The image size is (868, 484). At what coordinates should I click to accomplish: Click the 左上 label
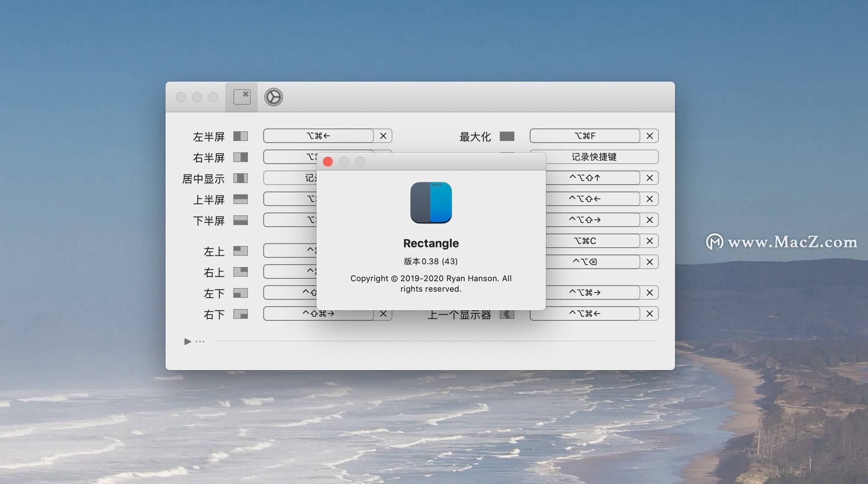[x=214, y=251]
